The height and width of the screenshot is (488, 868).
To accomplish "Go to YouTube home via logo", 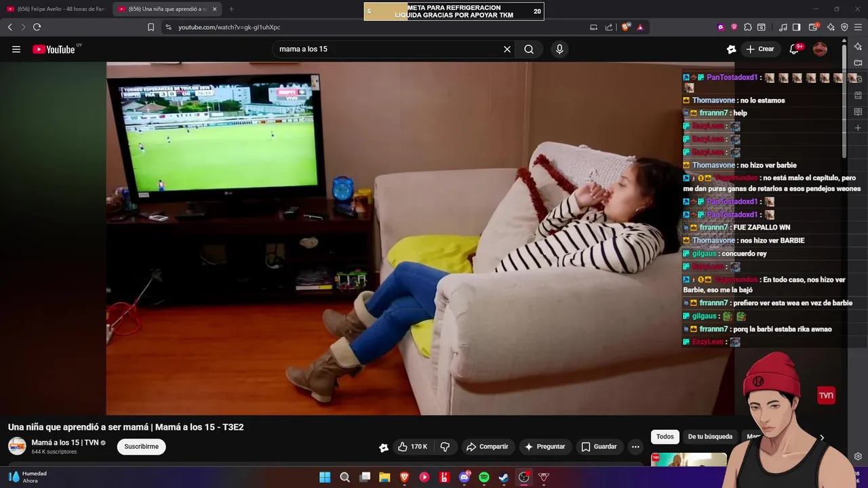I will [x=54, y=49].
